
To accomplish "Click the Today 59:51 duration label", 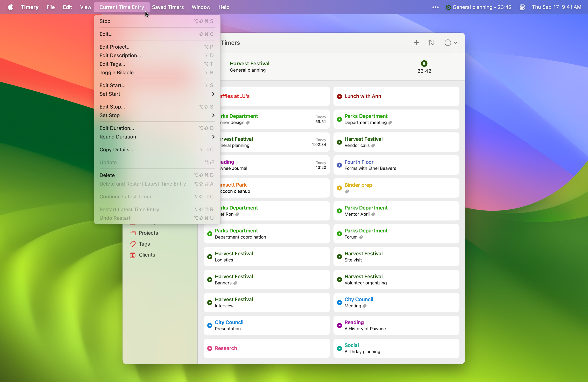I will [320, 119].
